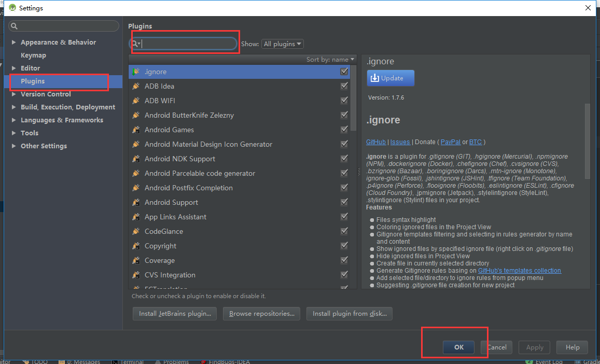600x364 pixels.
Task: Expand the Other Settings node
Action: [14, 146]
